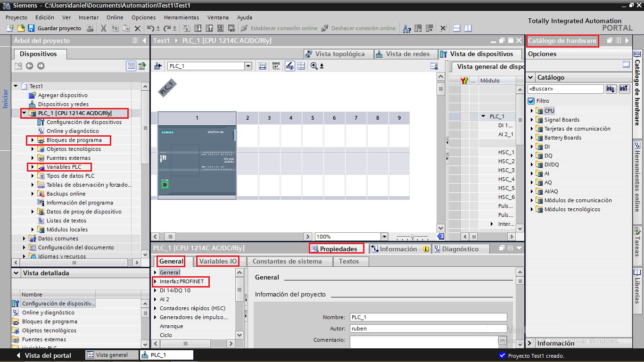
Task: Click the catalog search down icon
Action: (611, 89)
